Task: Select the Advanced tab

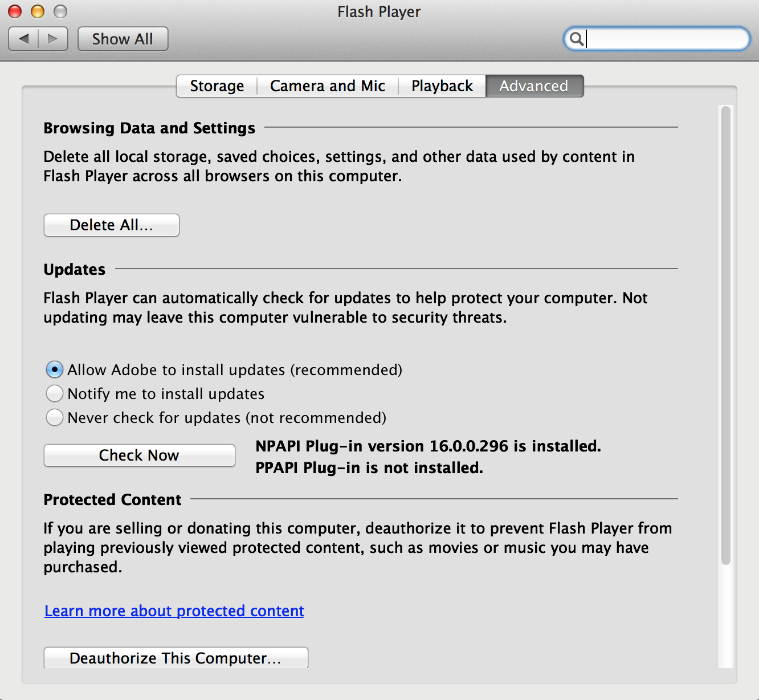Action: [534, 86]
